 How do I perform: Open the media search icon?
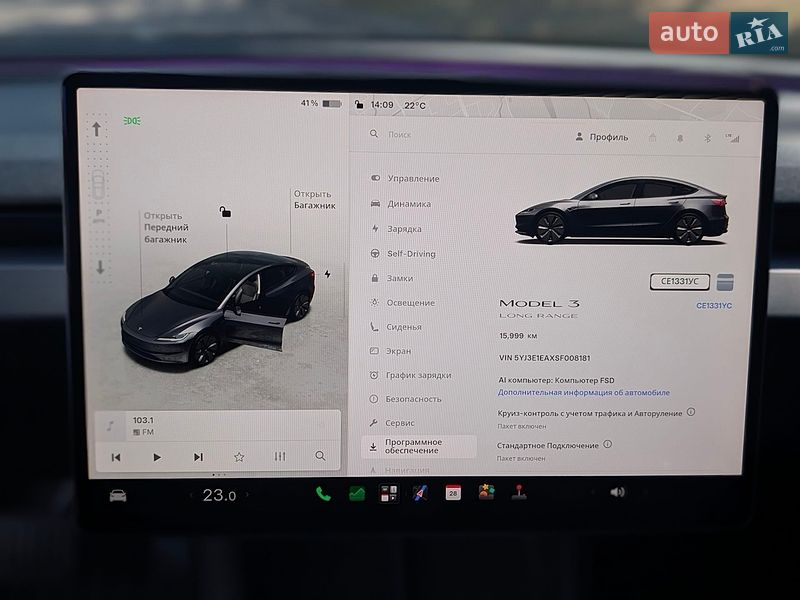[x=320, y=456]
